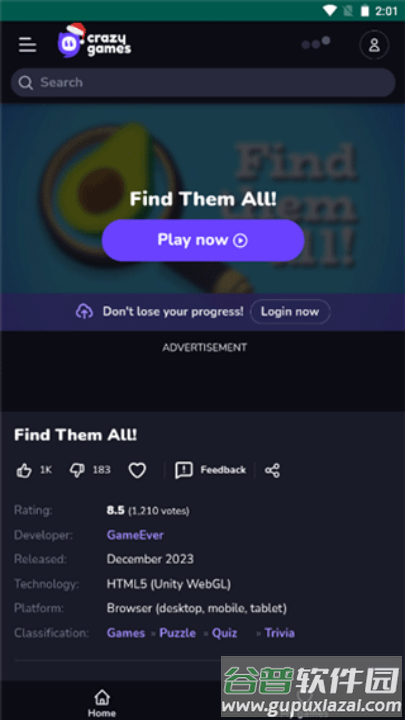Click the Login now button
Screen dimensions: 405x720
pos(290,312)
